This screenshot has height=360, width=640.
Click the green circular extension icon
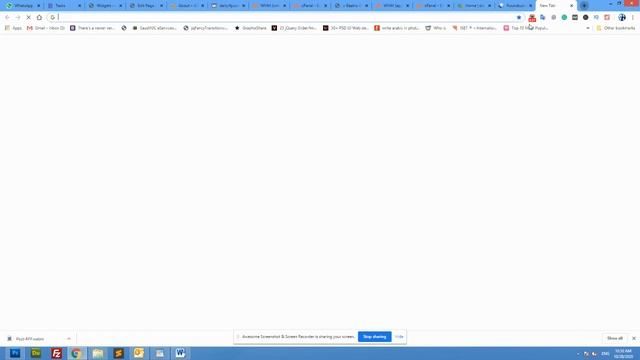pos(564,18)
